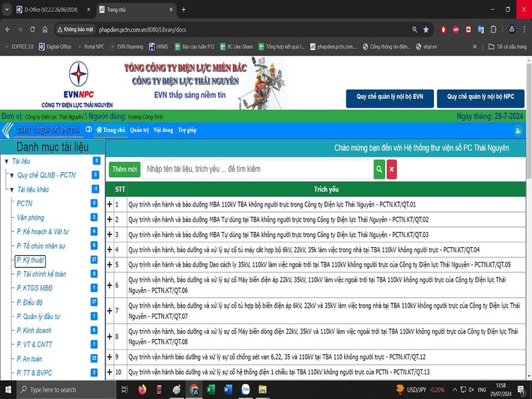Select P. An toàn category in tree
This screenshot has width=532, height=399.
point(29,359)
